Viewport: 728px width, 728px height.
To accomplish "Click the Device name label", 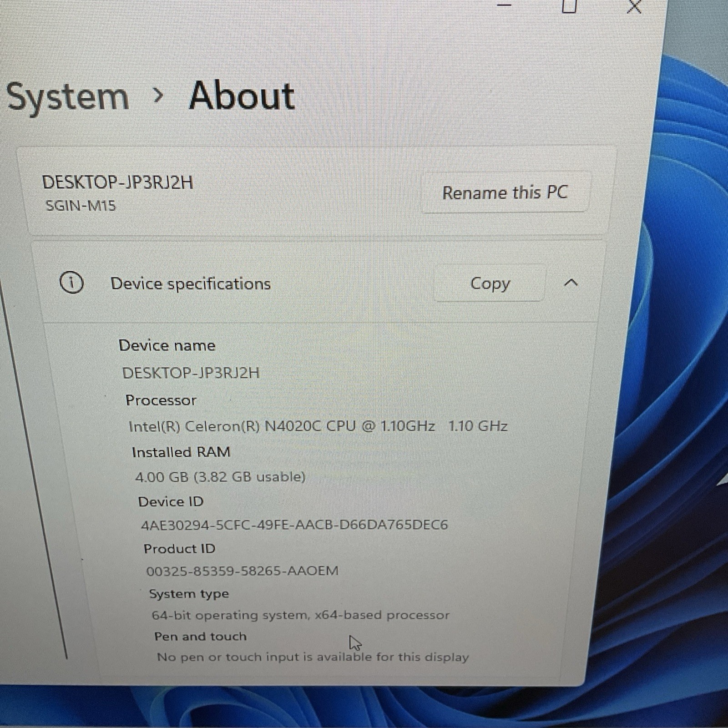I will [x=167, y=345].
